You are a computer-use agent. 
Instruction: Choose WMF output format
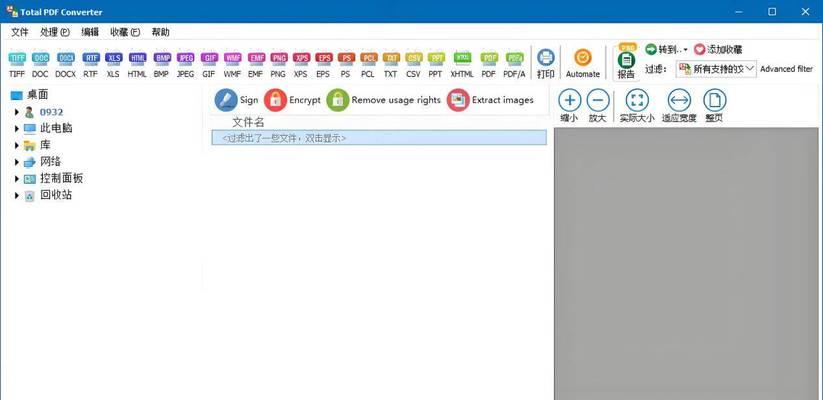(232, 64)
